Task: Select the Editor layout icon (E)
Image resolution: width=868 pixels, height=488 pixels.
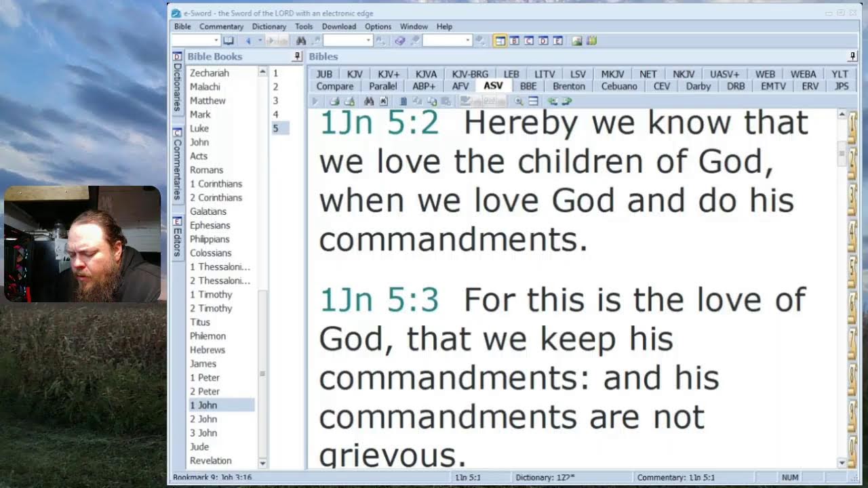Action: click(557, 41)
